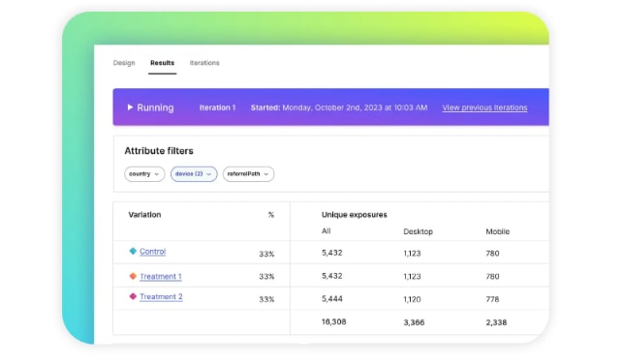Click the chevron on the country filter

[156, 174]
